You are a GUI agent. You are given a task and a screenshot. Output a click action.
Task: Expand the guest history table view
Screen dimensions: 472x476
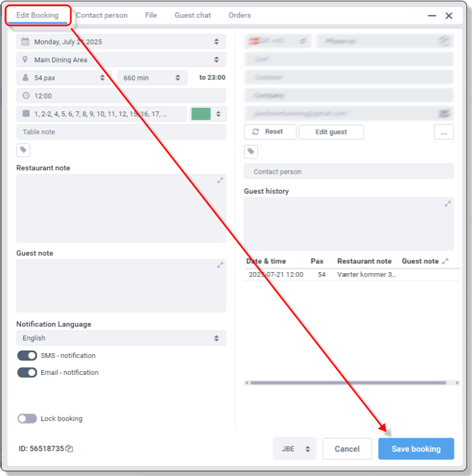[445, 261]
